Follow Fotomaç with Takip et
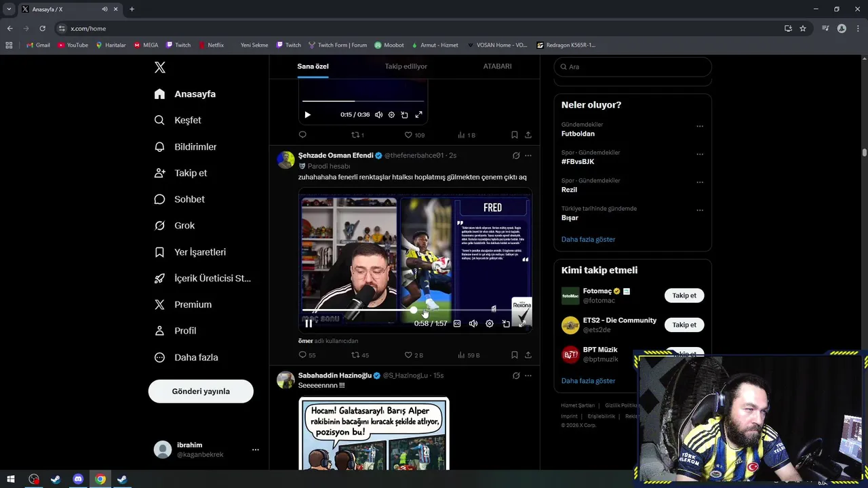The image size is (868, 488). click(684, 296)
